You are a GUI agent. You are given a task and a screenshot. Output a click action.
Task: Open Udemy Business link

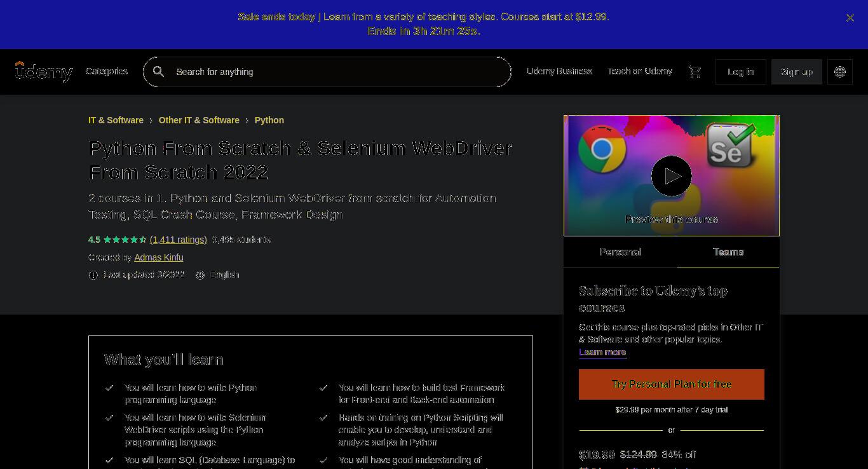tap(559, 71)
